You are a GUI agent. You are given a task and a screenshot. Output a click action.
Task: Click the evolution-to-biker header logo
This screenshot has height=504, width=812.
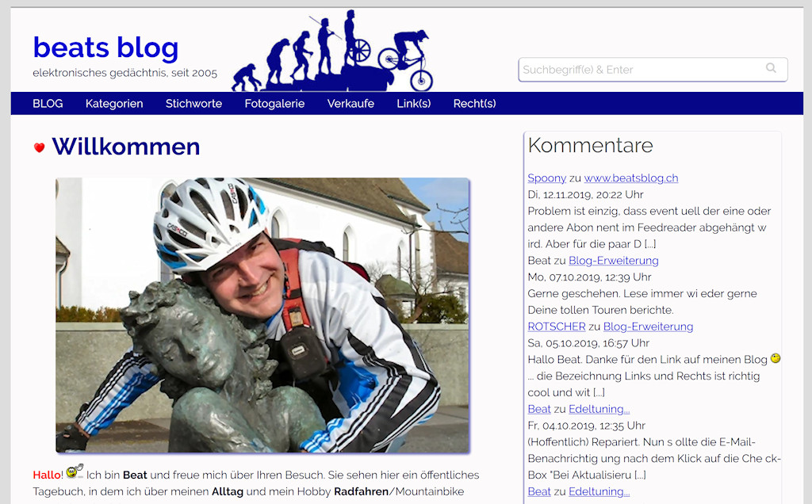[332, 50]
